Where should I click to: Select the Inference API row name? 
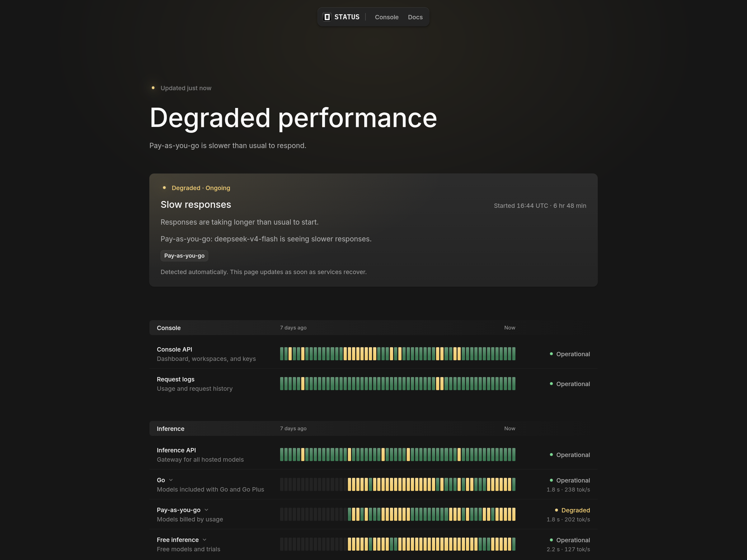[x=176, y=450]
